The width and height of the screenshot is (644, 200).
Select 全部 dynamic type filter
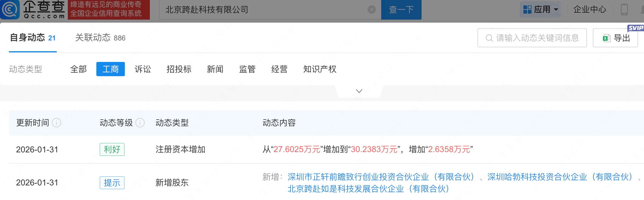click(78, 69)
